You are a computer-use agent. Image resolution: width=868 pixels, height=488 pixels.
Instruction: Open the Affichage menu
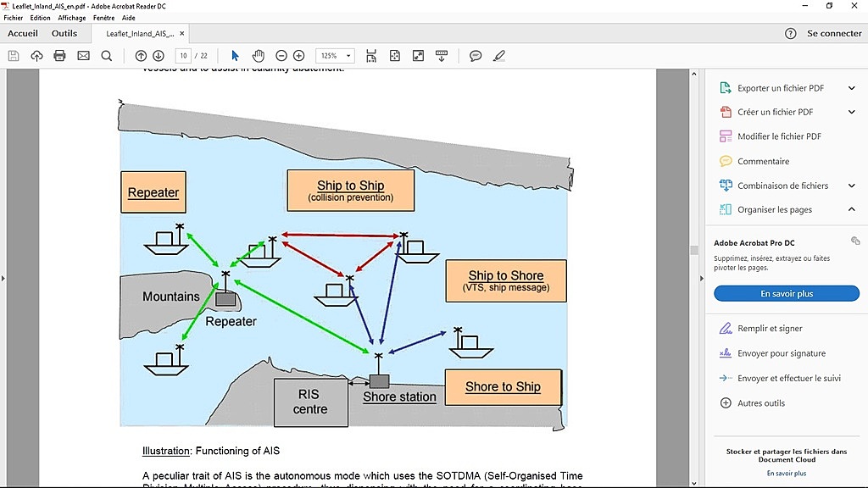pos(72,18)
